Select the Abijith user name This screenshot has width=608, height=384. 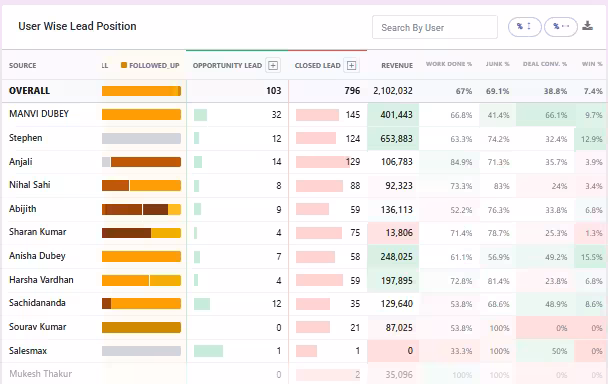22,209
